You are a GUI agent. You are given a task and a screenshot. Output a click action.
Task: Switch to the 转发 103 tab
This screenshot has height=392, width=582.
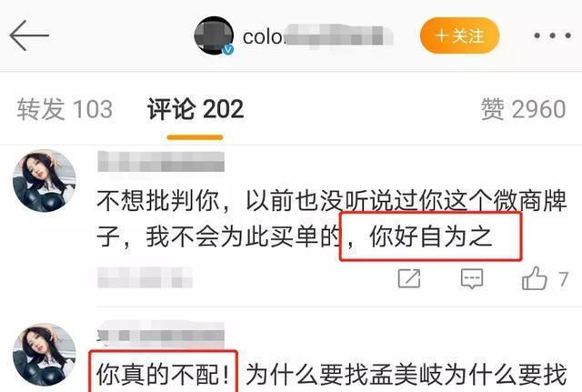(x=65, y=109)
